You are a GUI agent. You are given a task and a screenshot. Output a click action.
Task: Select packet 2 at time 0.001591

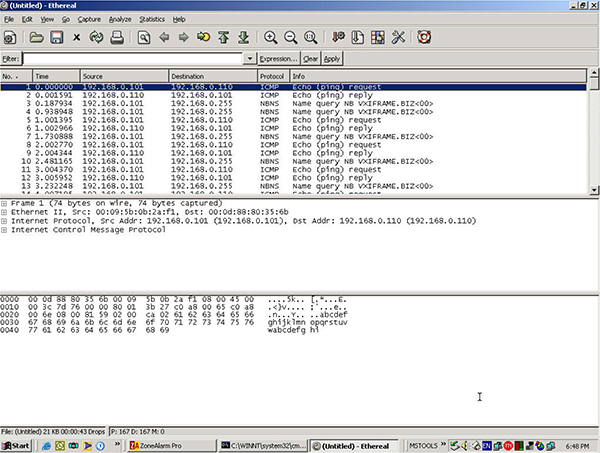tap(293, 95)
